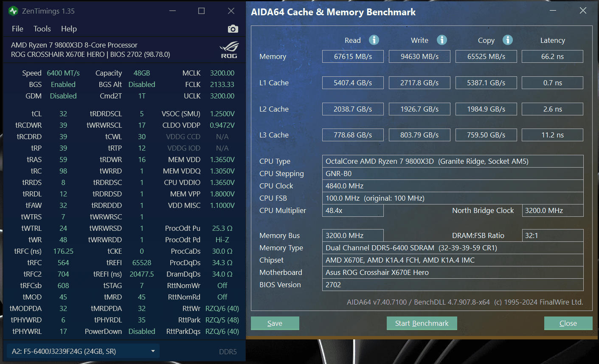Viewport: 599px width, 364px height.
Task: Click the Write info icon in AIDA64
Action: 442,40
